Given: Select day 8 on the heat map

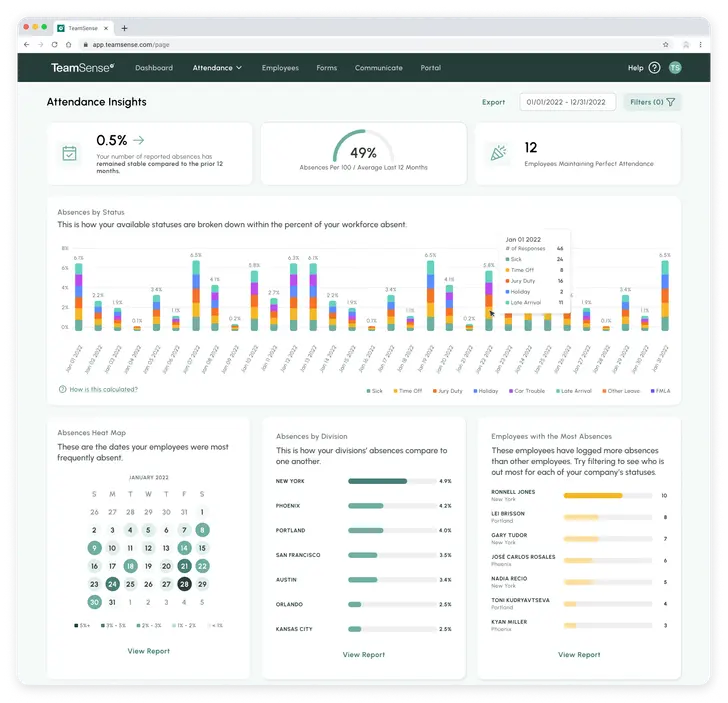Looking at the screenshot, I should [x=202, y=530].
